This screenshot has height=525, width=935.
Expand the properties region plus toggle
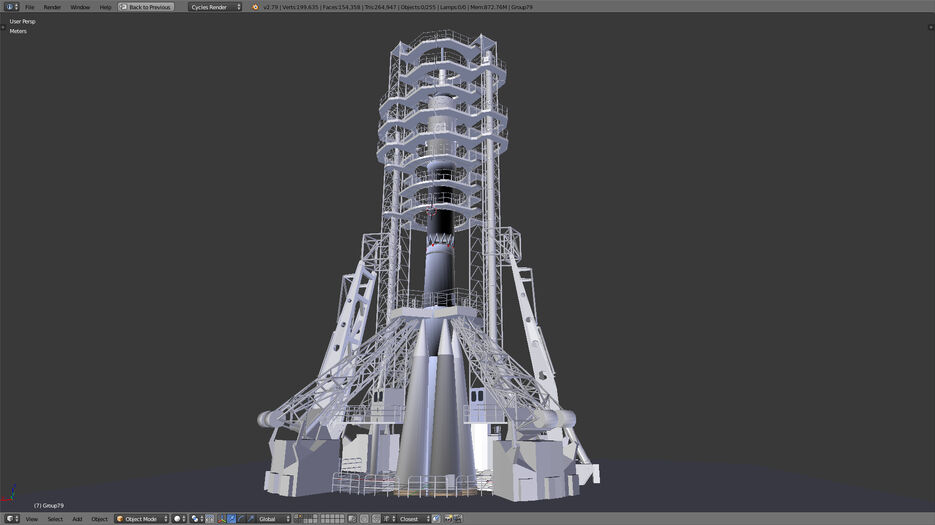click(931, 27)
